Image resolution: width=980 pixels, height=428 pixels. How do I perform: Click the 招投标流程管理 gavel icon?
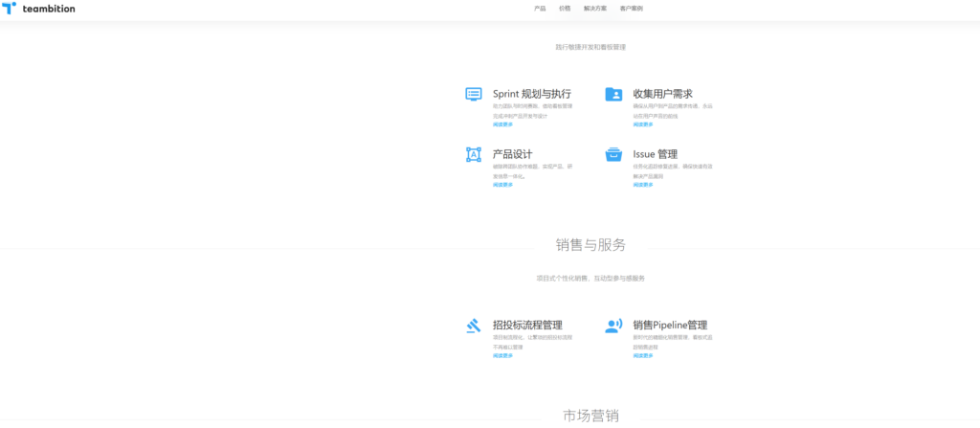(473, 326)
